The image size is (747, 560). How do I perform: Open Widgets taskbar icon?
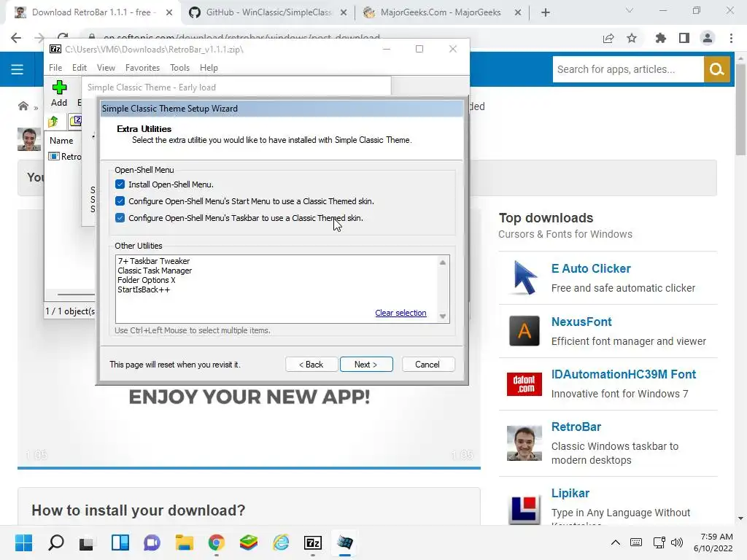(120, 542)
